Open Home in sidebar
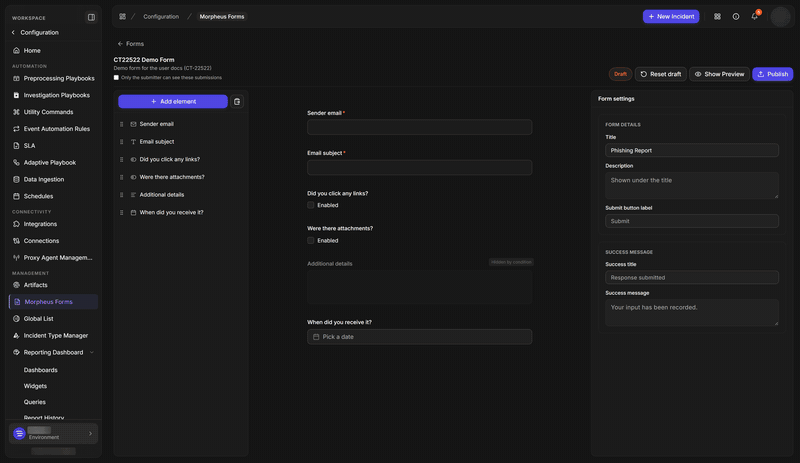800x463 pixels. pyautogui.click(x=32, y=51)
